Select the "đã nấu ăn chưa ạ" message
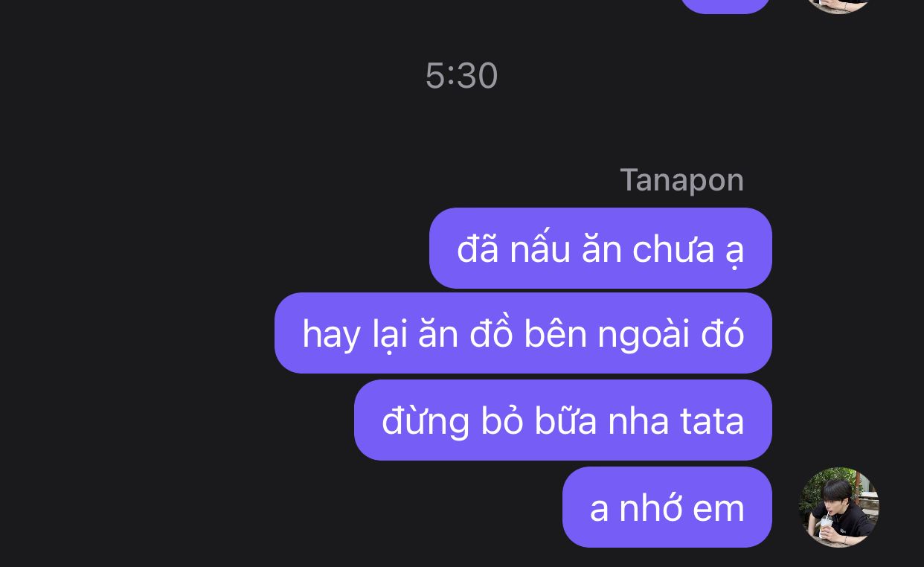The height and width of the screenshot is (567, 924). pos(600,249)
